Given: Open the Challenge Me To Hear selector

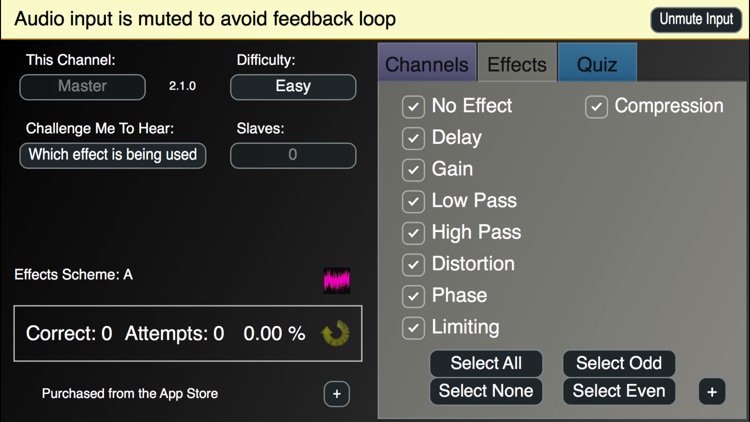Looking at the screenshot, I should tap(113, 155).
